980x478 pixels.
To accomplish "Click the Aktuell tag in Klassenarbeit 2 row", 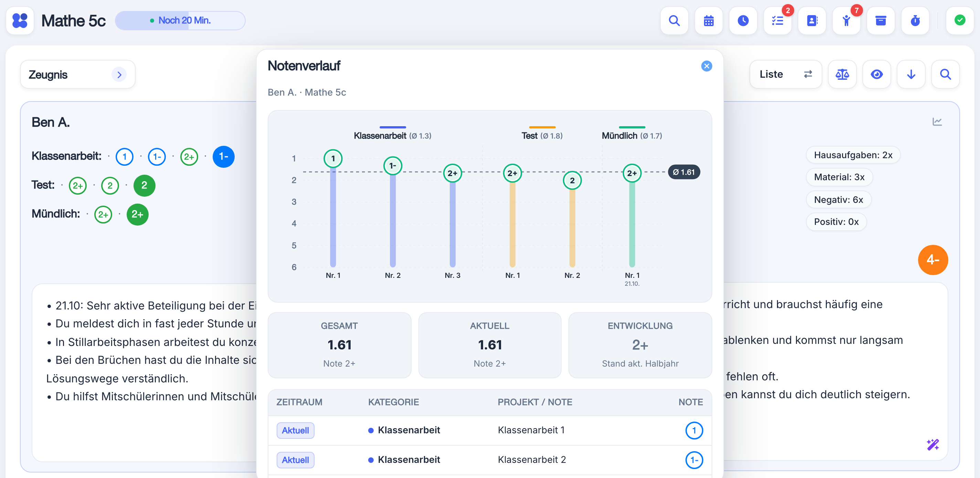I will click(295, 460).
